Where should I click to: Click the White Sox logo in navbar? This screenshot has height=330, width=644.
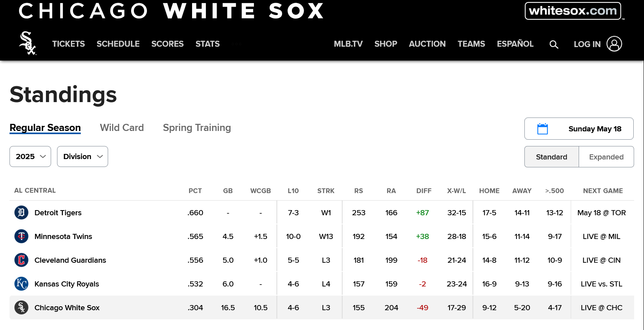tap(28, 43)
